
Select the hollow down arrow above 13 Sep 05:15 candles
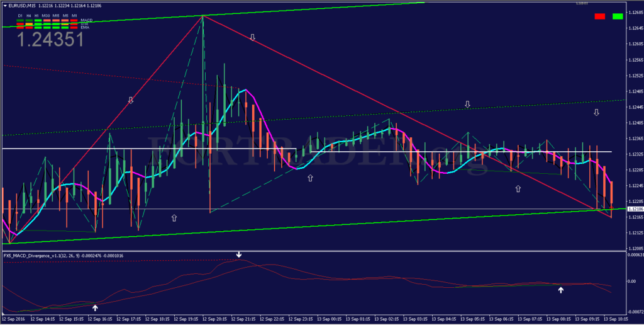point(467,104)
